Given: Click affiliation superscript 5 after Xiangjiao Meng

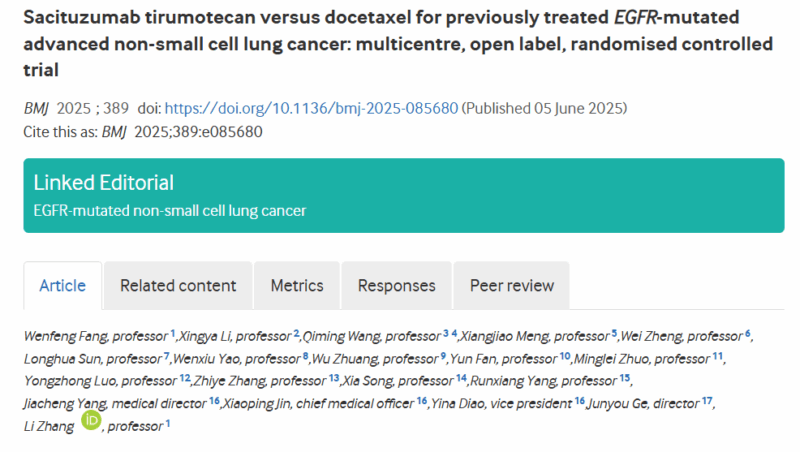Looking at the screenshot, I should coord(614,332).
